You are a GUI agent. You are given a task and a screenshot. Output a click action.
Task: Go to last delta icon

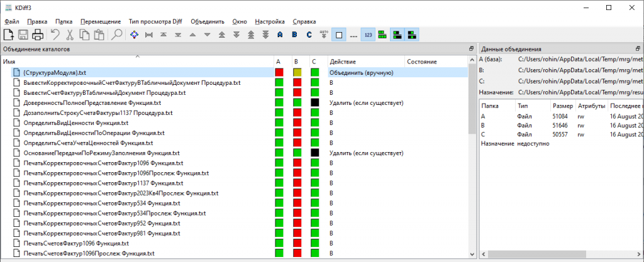pos(178,35)
